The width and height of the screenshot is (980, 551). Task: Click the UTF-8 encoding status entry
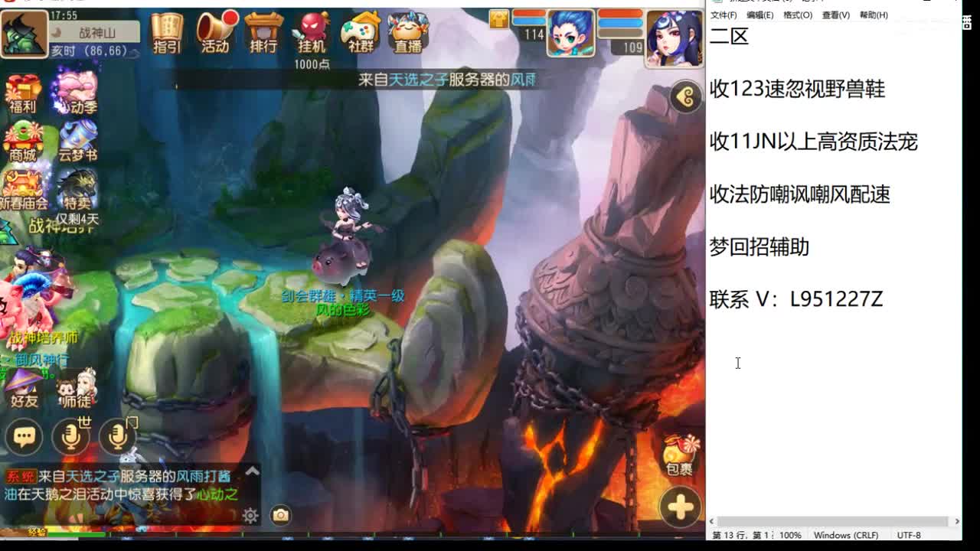coord(909,535)
